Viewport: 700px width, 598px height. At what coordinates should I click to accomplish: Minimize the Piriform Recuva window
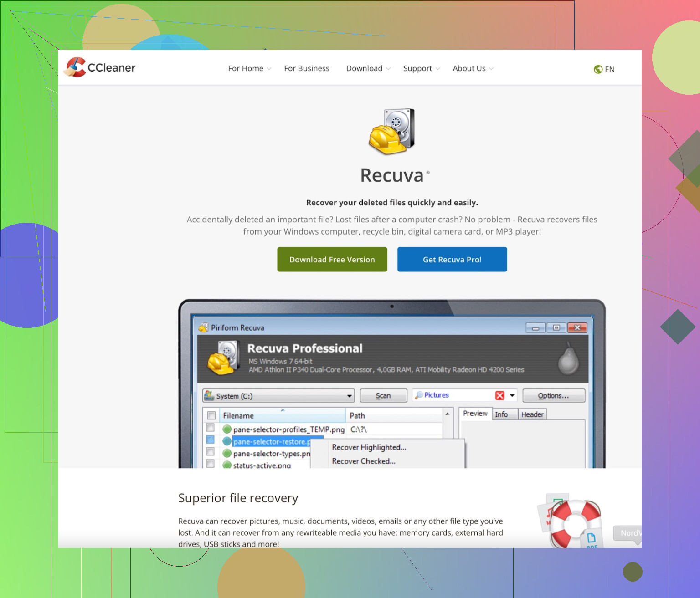pyautogui.click(x=535, y=327)
